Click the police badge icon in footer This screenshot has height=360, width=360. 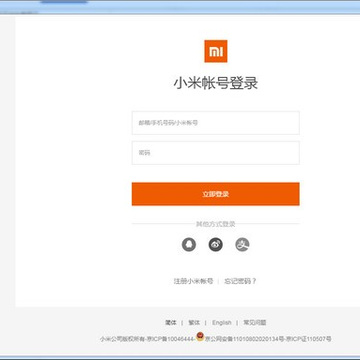click(200, 337)
